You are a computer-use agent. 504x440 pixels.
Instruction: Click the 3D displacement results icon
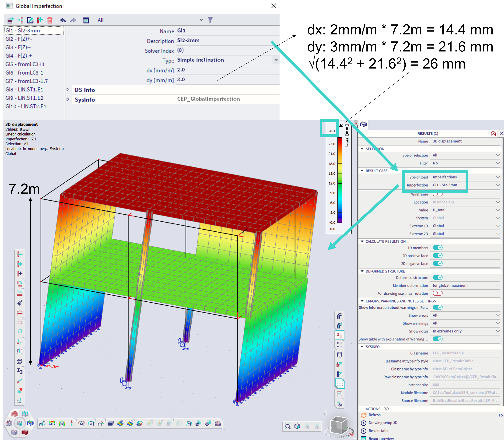tap(52, 423)
